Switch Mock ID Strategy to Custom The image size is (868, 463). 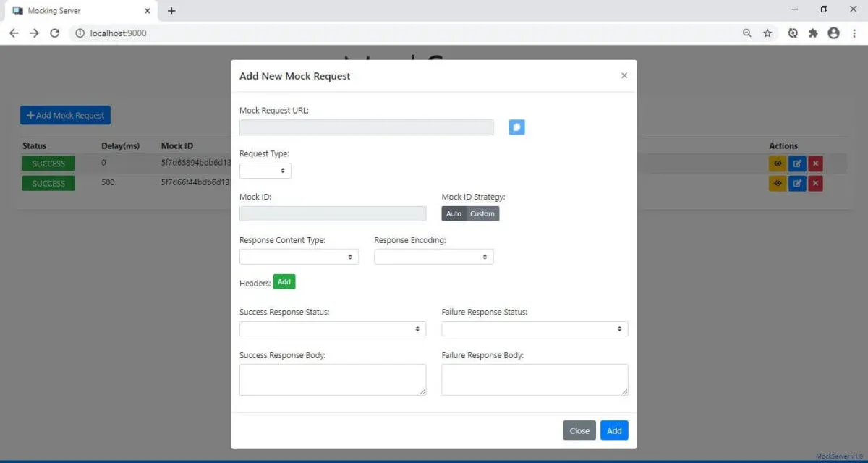pos(482,213)
